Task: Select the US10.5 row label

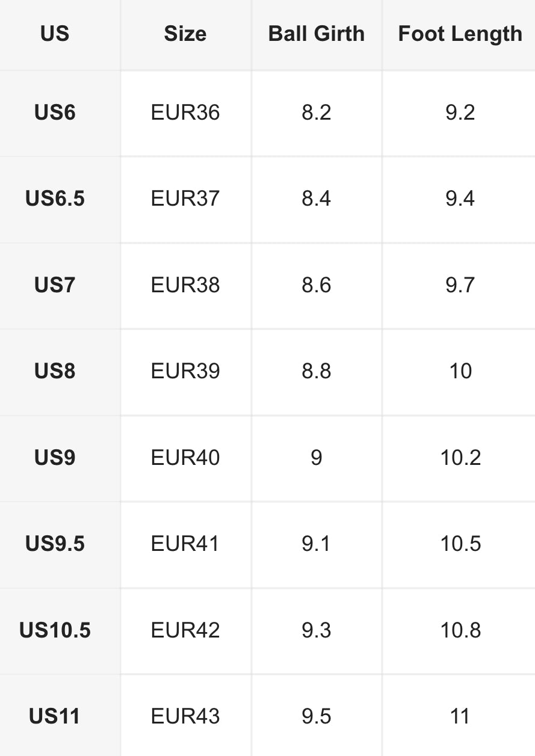Action: [55, 630]
